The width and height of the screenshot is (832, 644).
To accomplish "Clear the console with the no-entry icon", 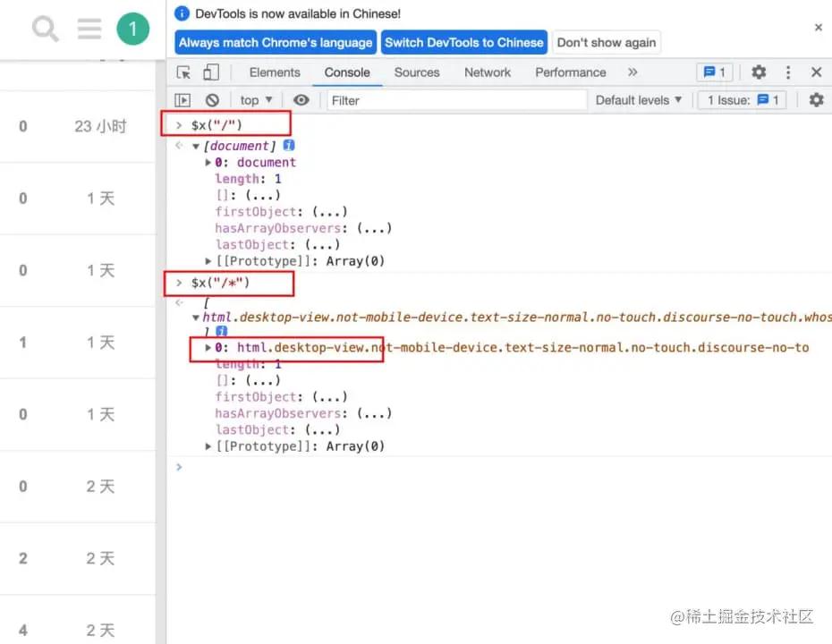I will point(212,99).
